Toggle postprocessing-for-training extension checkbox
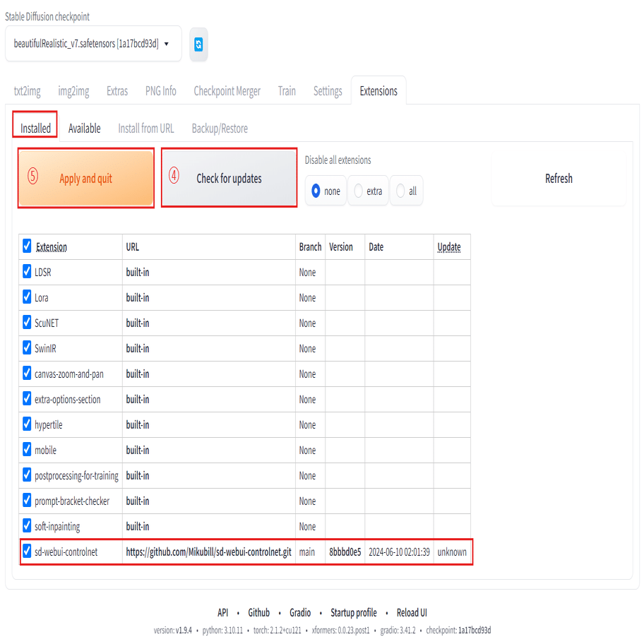This screenshot has width=644, height=644. pos(27,475)
